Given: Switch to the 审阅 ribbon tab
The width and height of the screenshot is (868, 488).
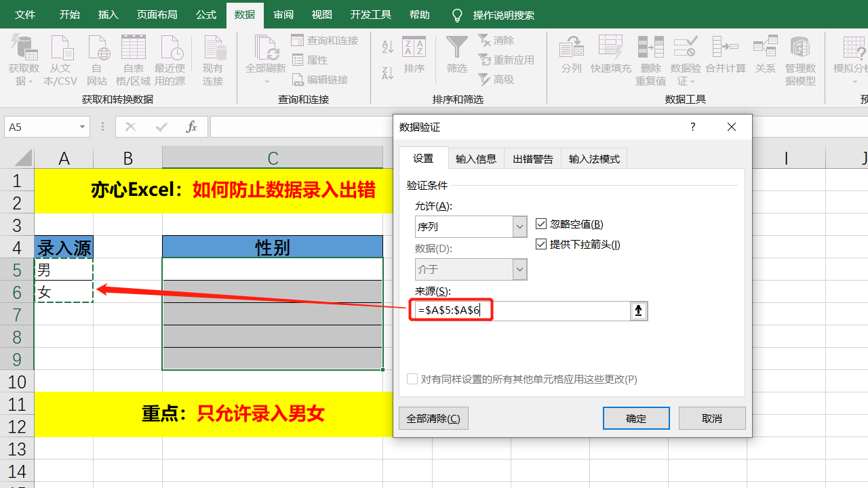Looking at the screenshot, I should [x=283, y=15].
